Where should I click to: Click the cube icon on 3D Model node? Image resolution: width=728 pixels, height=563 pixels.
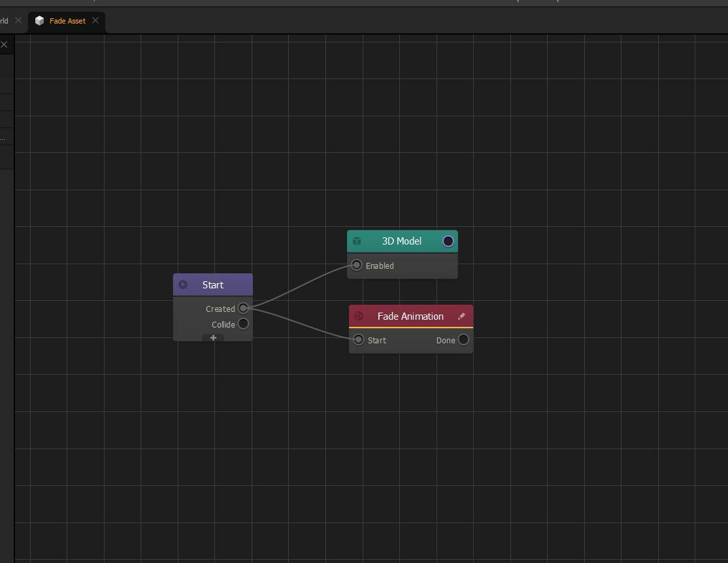tap(357, 241)
